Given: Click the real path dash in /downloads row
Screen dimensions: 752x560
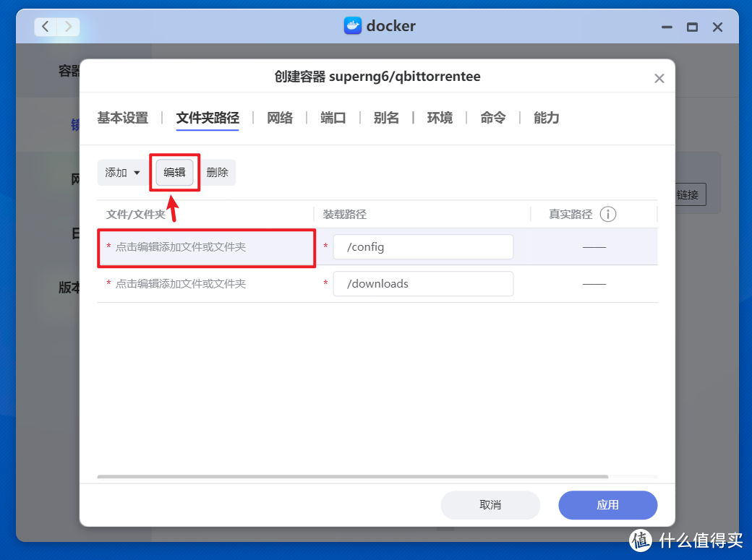Looking at the screenshot, I should (594, 284).
